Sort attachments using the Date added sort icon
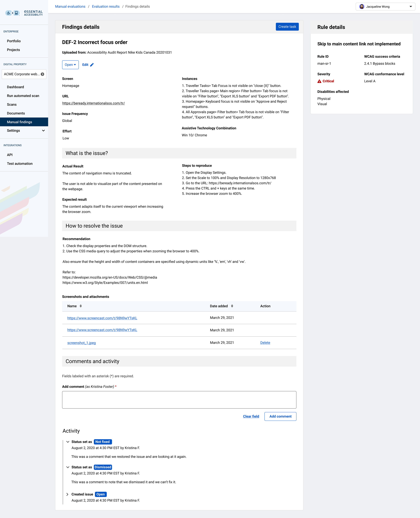420x518 pixels. [x=232, y=306]
